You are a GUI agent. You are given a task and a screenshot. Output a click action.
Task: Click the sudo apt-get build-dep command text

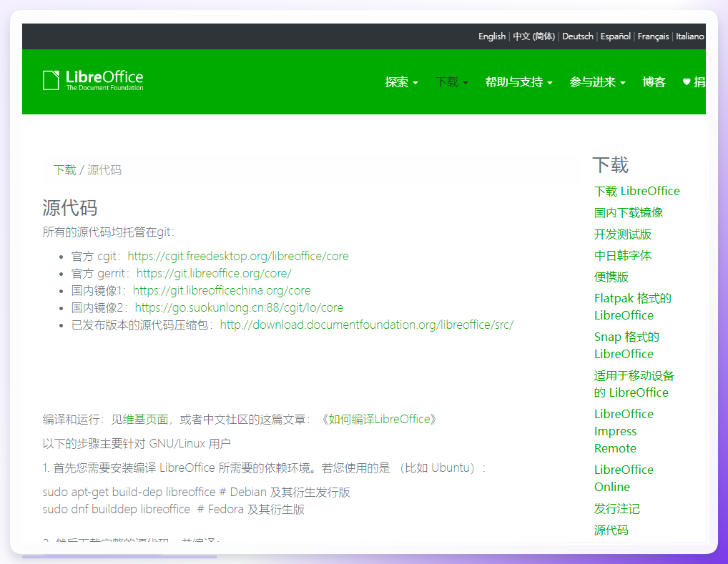click(197, 492)
